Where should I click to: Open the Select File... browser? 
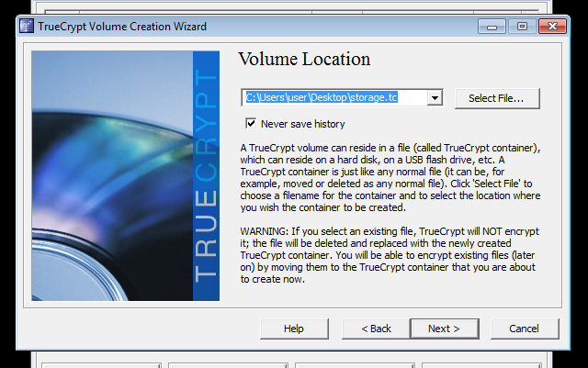click(496, 98)
